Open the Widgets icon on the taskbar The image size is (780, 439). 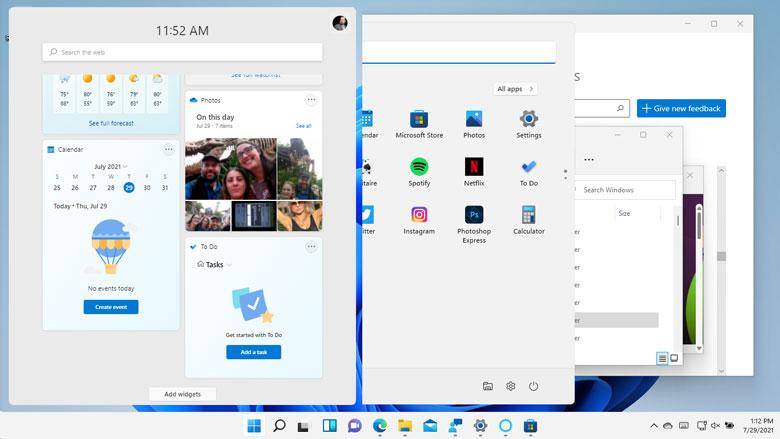point(329,426)
